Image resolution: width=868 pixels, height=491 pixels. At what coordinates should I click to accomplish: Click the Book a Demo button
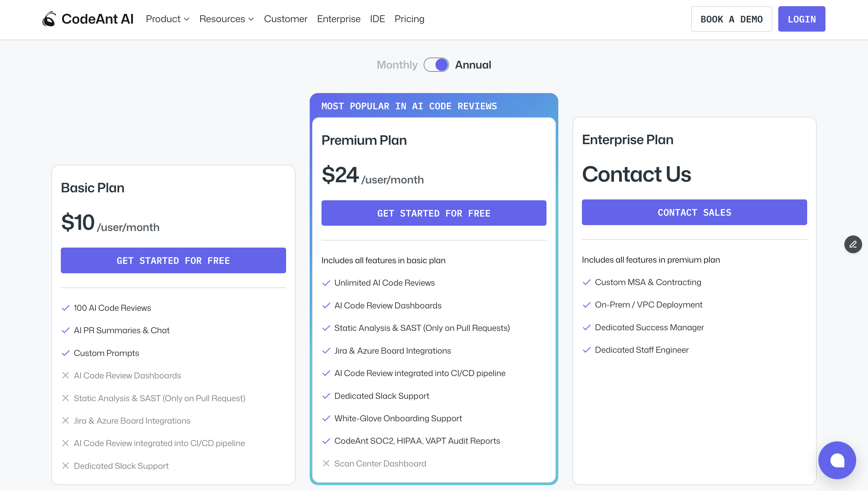(731, 19)
